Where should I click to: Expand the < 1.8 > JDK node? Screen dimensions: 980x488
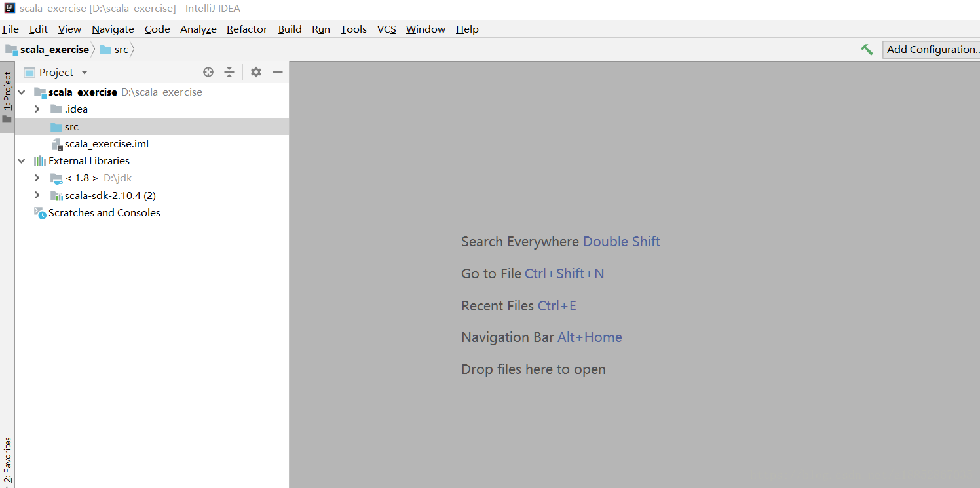tap(37, 178)
